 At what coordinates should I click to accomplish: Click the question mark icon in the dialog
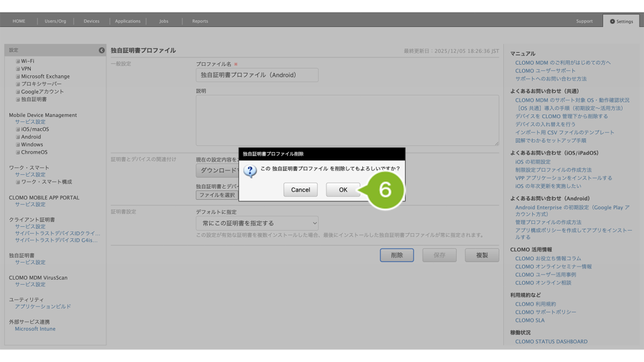(250, 170)
